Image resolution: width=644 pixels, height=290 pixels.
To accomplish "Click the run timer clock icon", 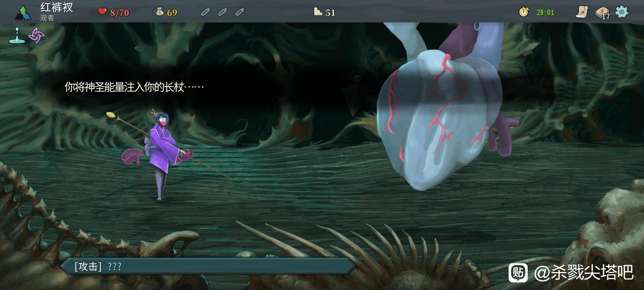I will (524, 12).
